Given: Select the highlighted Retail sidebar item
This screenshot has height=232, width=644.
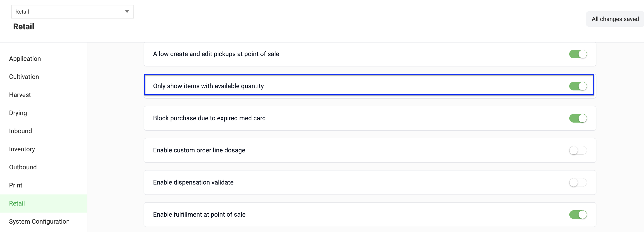Looking at the screenshot, I should 43,203.
